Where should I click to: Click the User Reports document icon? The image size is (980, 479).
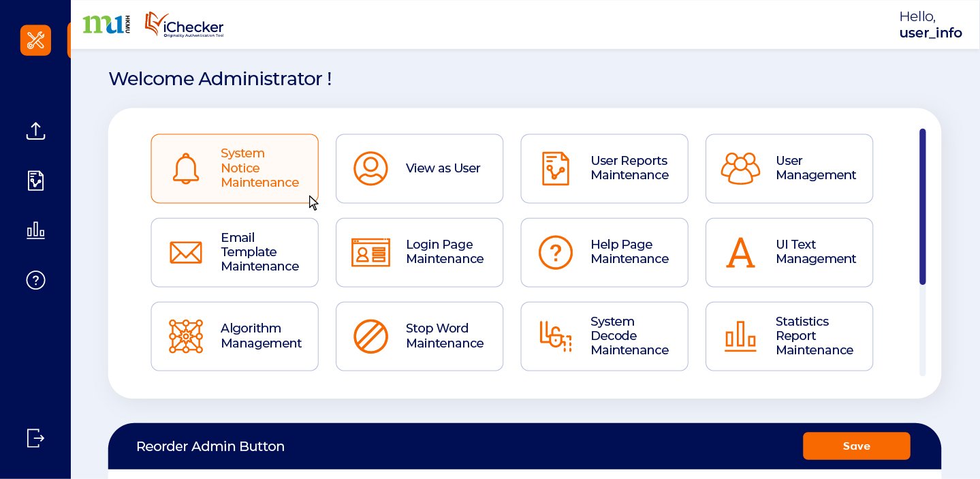(556, 168)
